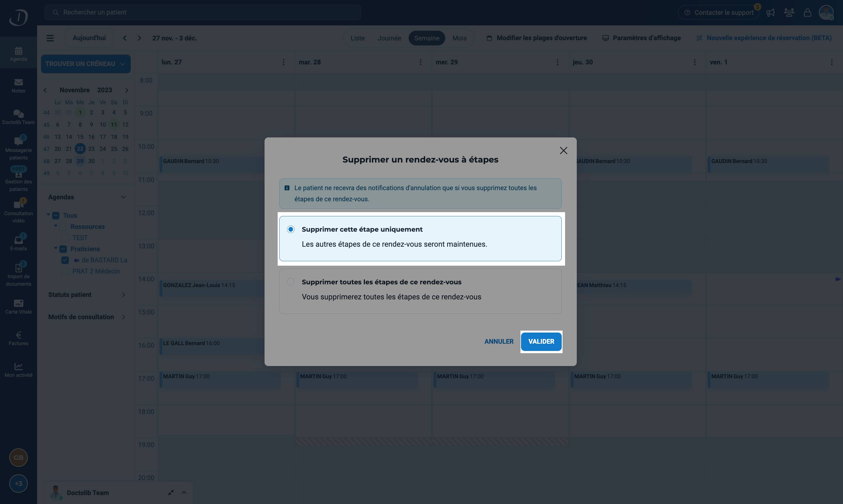Click Contacter le support

(x=719, y=13)
